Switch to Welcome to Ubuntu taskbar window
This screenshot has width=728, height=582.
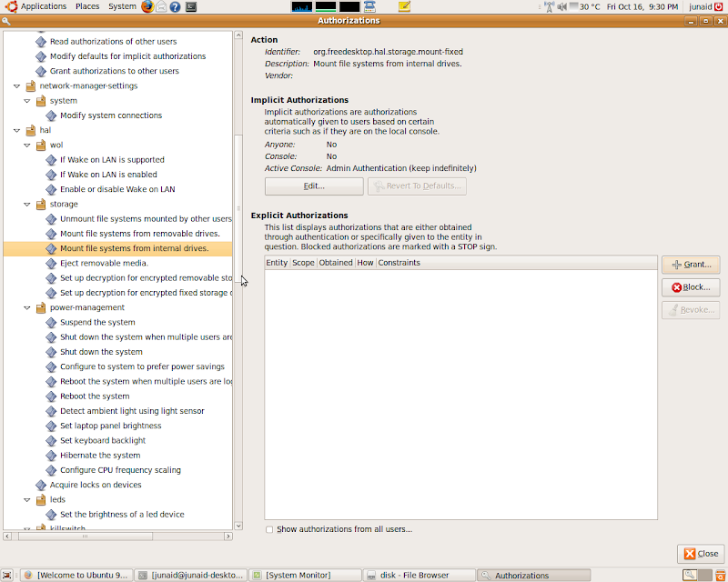[x=77, y=575]
